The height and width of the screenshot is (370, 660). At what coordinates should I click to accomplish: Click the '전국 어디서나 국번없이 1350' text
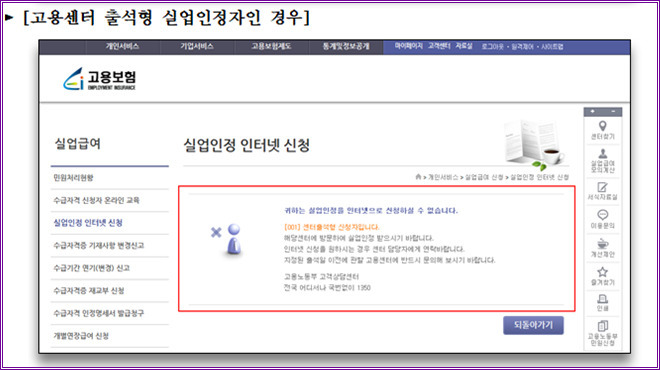coord(327,288)
